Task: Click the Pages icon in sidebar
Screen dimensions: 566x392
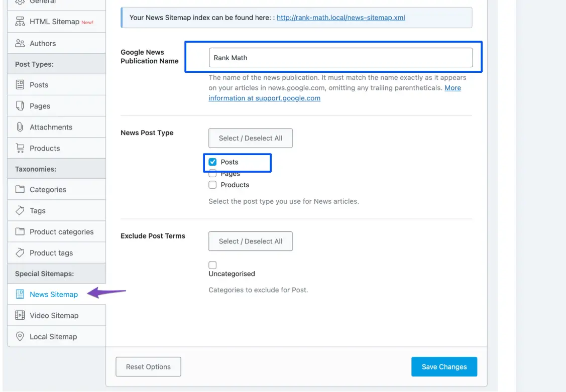Action: coord(20,106)
